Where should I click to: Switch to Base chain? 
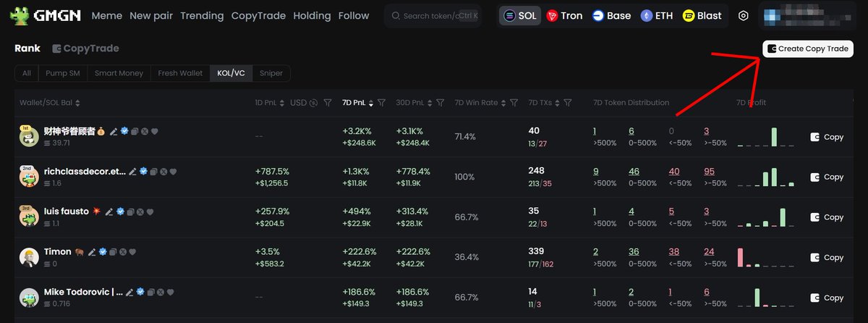coord(611,15)
